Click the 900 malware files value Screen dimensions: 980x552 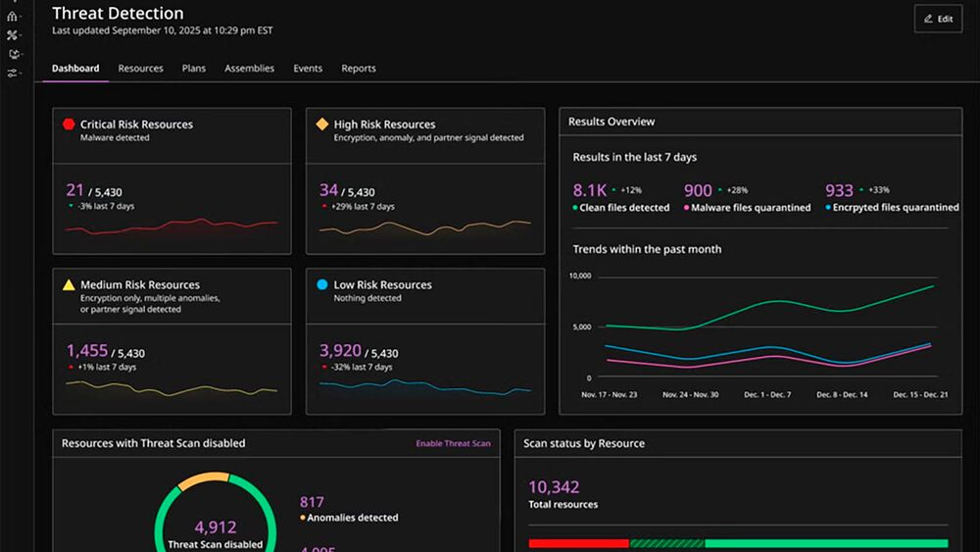[x=698, y=190]
